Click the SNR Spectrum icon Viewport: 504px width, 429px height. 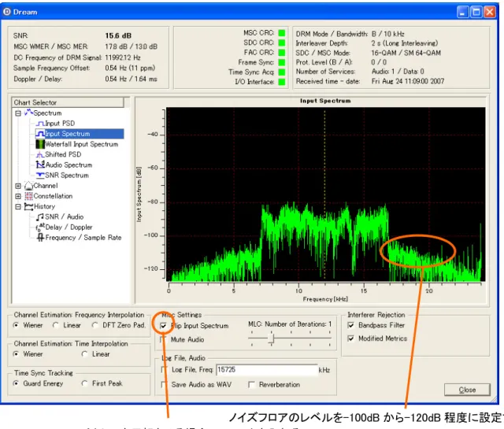40,175
